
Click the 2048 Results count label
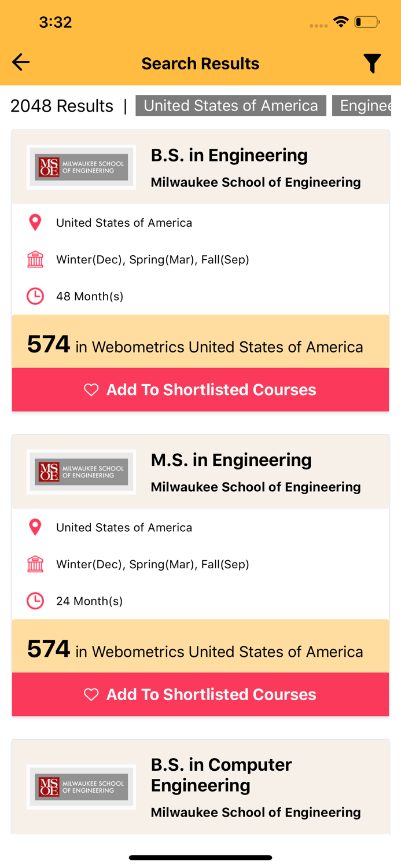click(x=61, y=106)
